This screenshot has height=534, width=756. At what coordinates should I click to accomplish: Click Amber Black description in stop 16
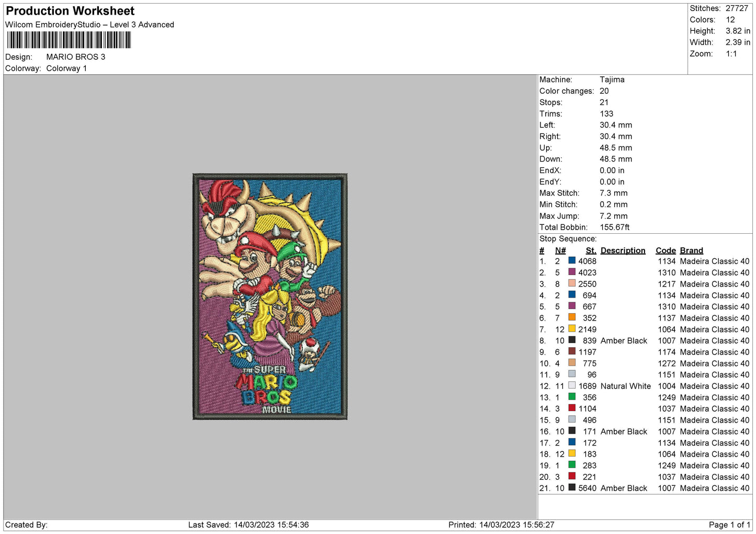[624, 432]
